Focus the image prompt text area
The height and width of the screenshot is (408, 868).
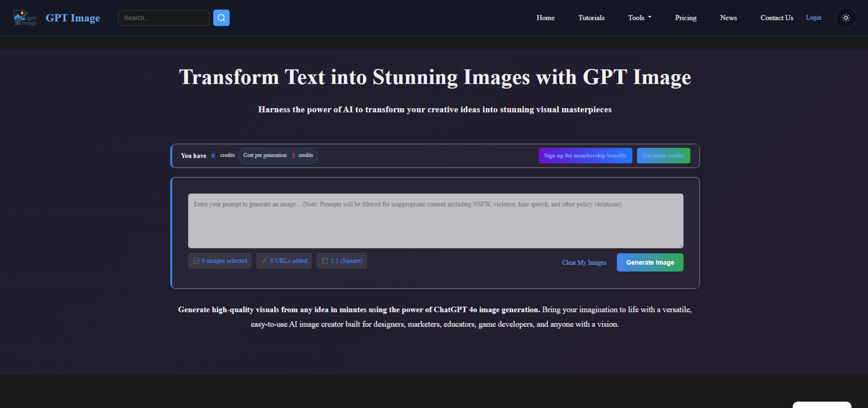coord(435,221)
